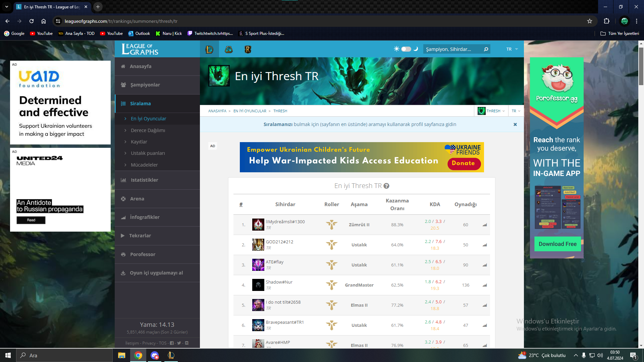Screen dimensions: 644x362
Task: Open League of Legends game section icon
Action: (x=209, y=49)
